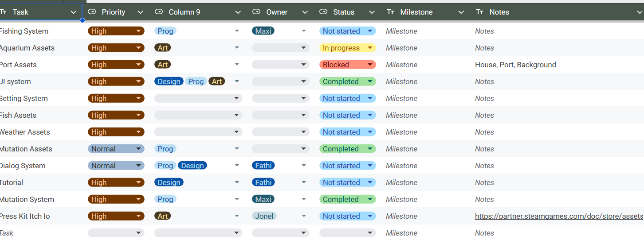Click the dropdown type icon beside Column 9 header
This screenshot has height=240, width=644.
point(159,12)
